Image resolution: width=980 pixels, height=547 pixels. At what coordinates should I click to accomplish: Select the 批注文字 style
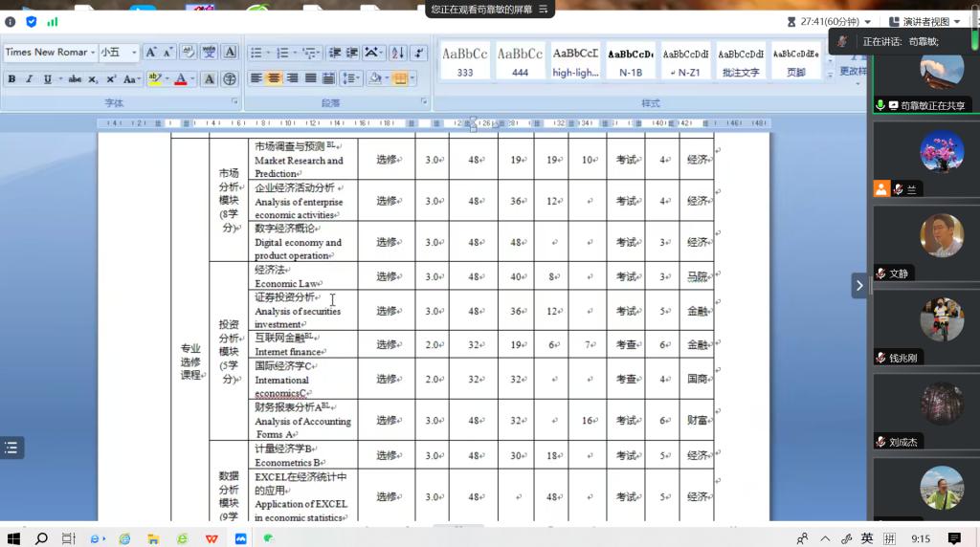point(741,61)
